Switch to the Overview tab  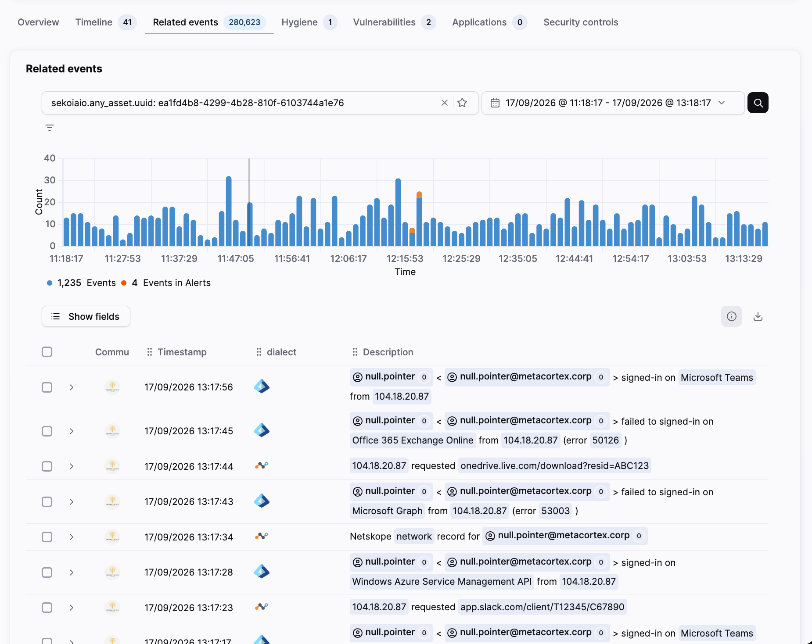[x=38, y=22]
